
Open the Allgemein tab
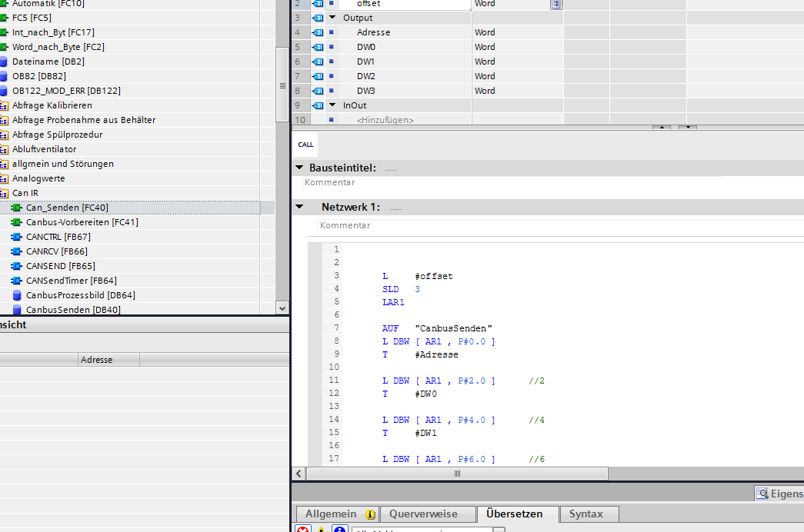(331, 514)
